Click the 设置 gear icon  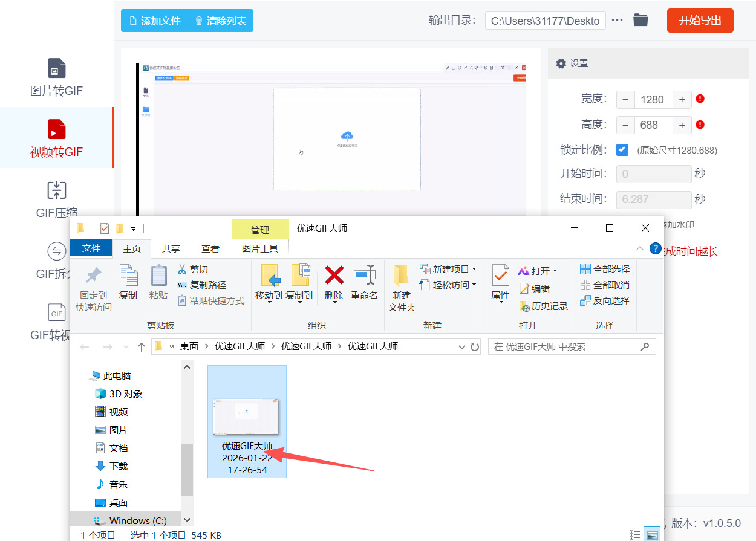tap(561, 63)
